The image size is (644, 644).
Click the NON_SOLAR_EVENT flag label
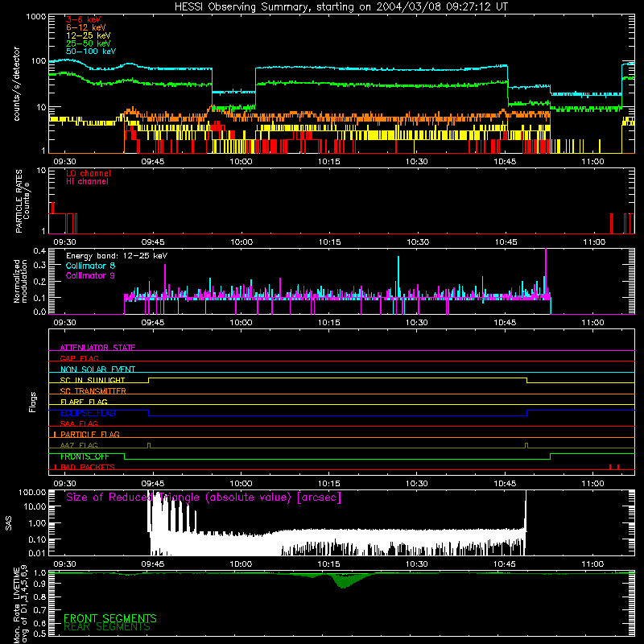[x=97, y=369]
